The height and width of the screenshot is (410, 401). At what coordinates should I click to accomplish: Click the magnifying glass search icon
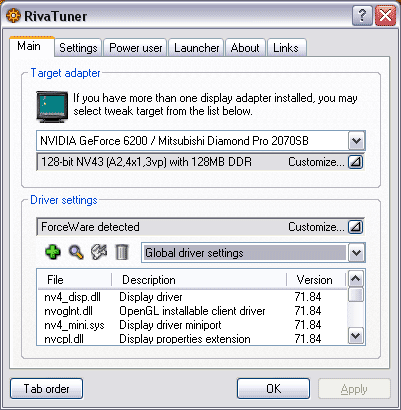click(76, 252)
